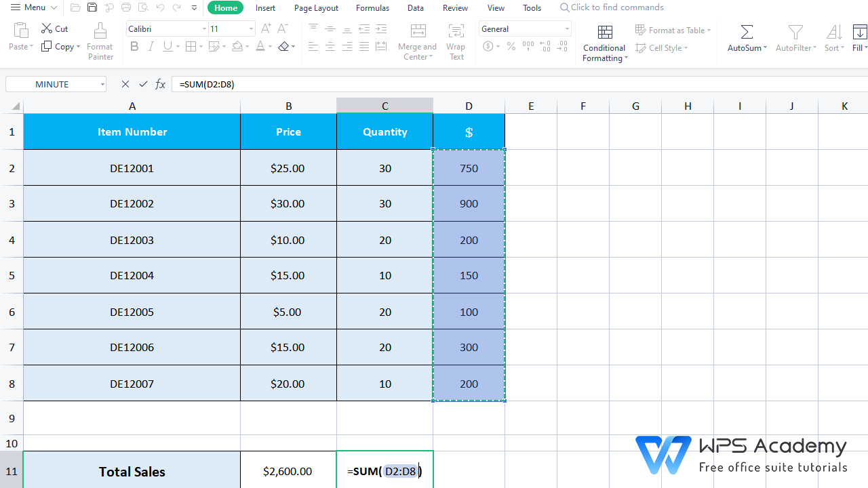Click the formula bar input showing =SUM(D2:D8)
This screenshot has height=488, width=868.
coord(519,84)
